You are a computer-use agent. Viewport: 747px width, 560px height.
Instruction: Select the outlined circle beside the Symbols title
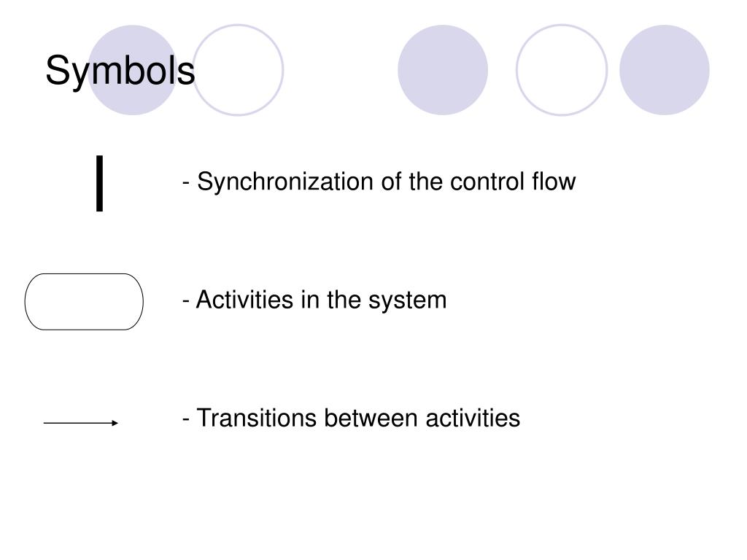coord(238,70)
